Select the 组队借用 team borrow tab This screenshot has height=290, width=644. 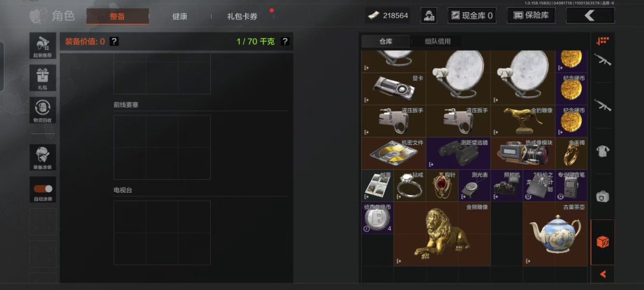[x=438, y=41]
